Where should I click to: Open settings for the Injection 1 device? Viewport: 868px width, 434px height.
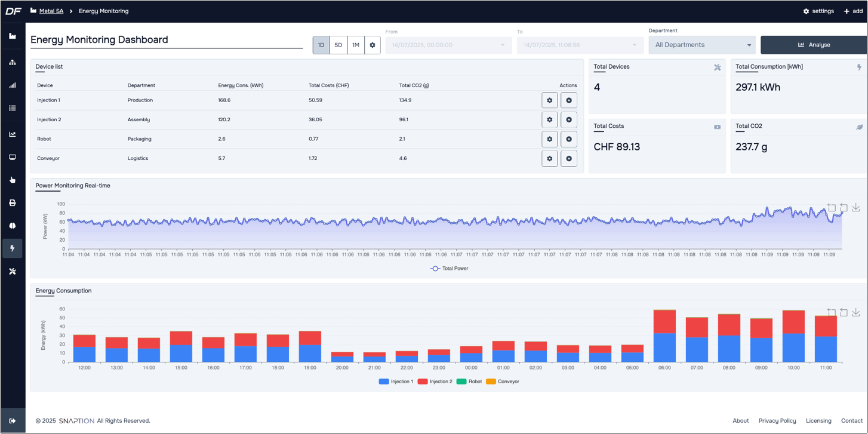pos(549,100)
